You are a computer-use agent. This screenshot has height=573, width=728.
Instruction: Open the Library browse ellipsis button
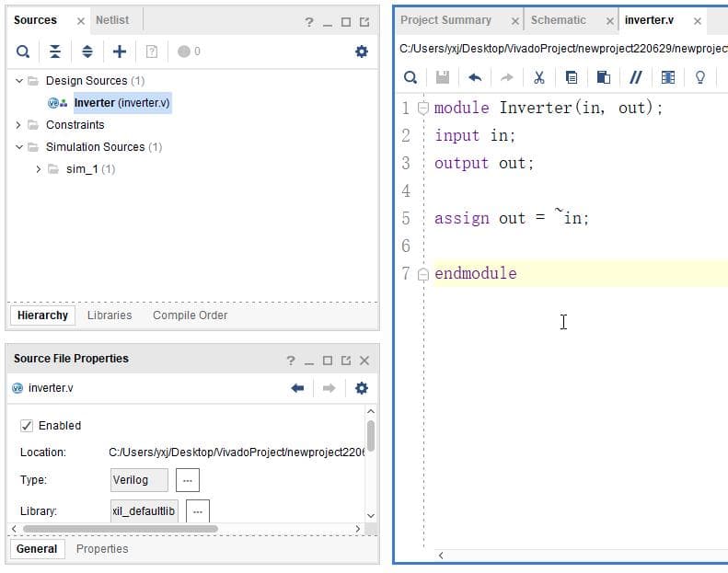(198, 510)
